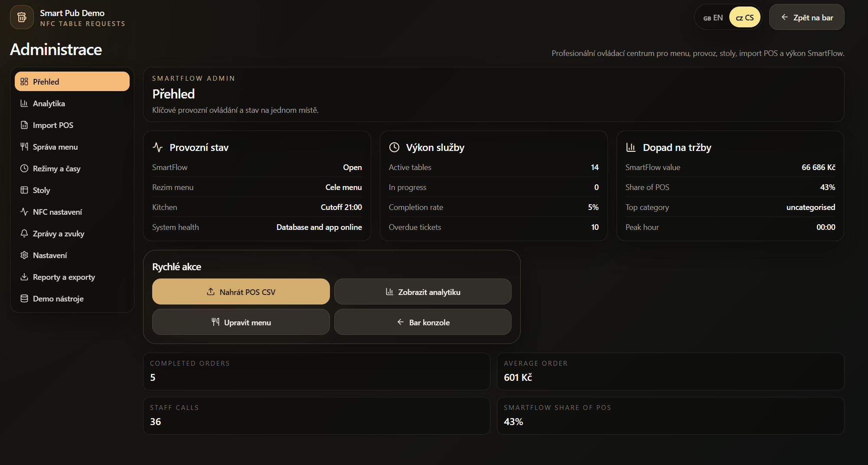
Task: Click the Nahrát POS CSV button
Action: (241, 291)
